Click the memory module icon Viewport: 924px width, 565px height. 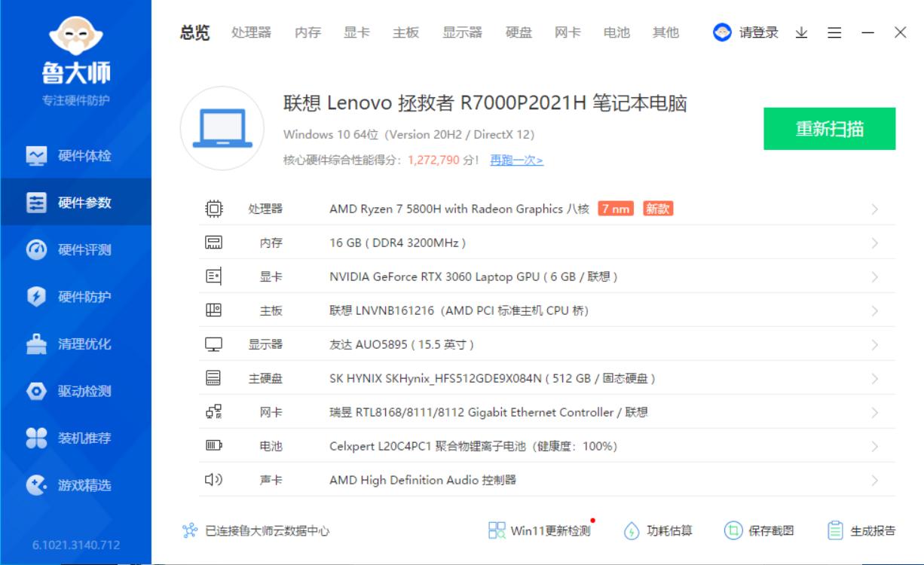tap(213, 243)
